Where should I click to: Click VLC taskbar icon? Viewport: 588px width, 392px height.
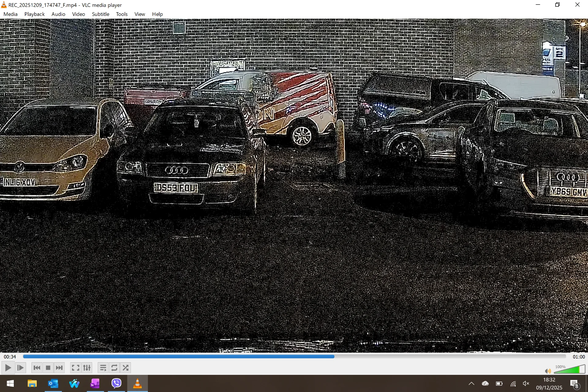pos(138,383)
